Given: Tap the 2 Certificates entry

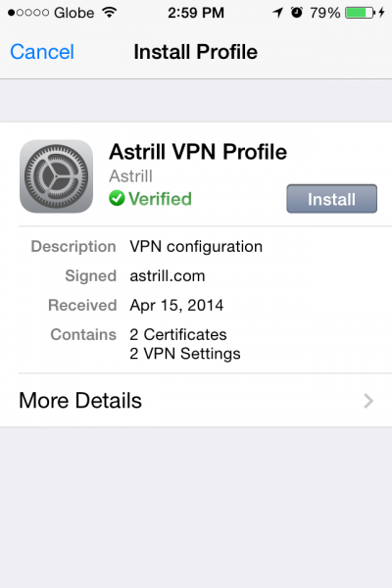Looking at the screenshot, I should tap(178, 334).
